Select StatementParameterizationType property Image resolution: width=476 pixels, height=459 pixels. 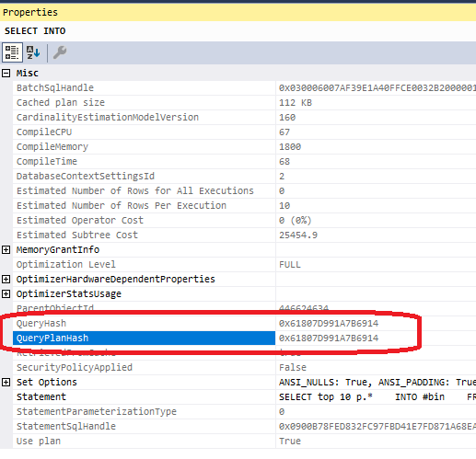pos(97,412)
